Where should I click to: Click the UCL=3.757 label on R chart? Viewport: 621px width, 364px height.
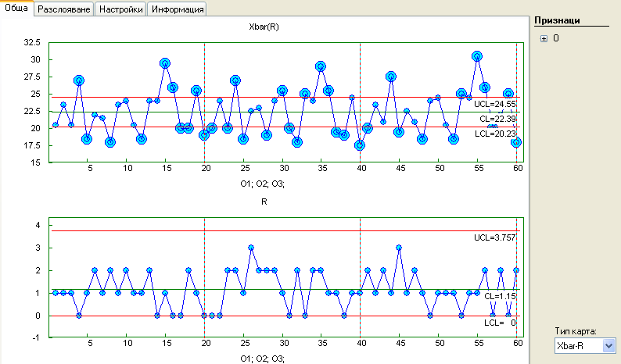tap(495, 237)
